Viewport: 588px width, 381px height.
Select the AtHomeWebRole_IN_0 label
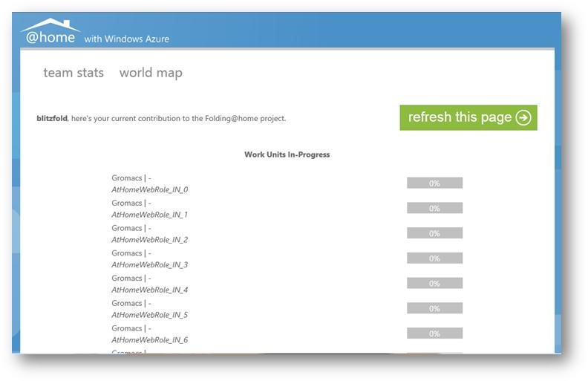click(x=150, y=189)
